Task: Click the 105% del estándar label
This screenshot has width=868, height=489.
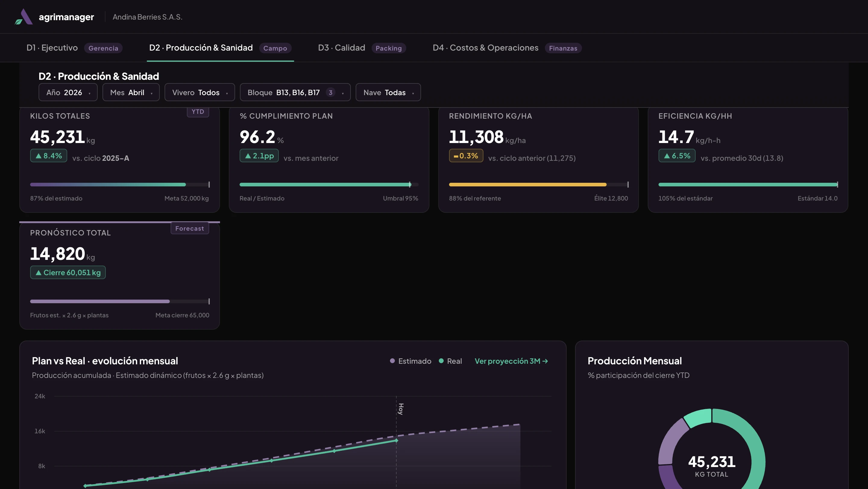Action: point(685,198)
